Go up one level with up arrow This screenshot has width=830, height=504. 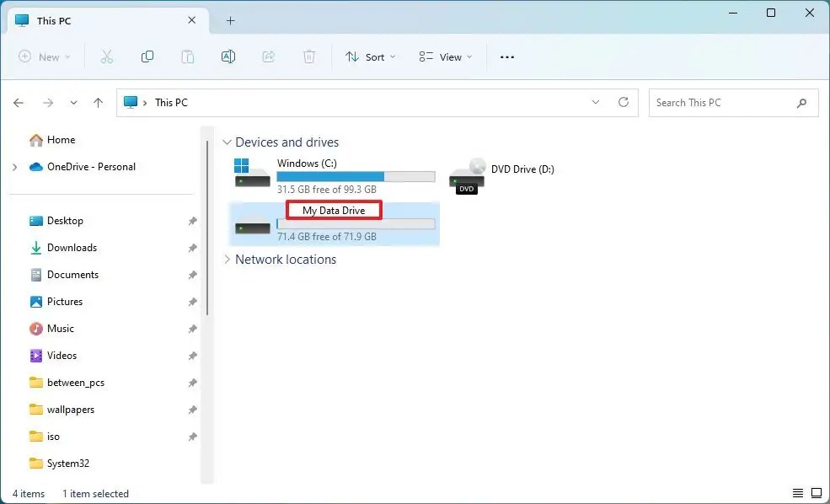pos(98,103)
